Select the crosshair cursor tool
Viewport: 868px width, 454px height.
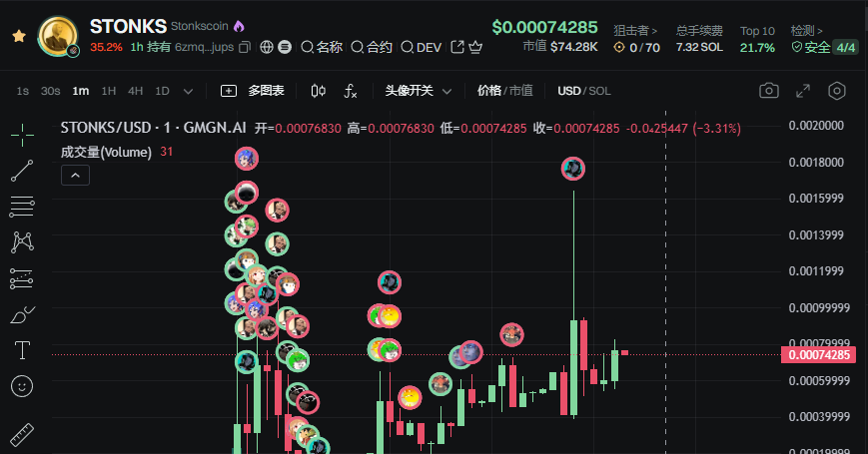point(22,135)
